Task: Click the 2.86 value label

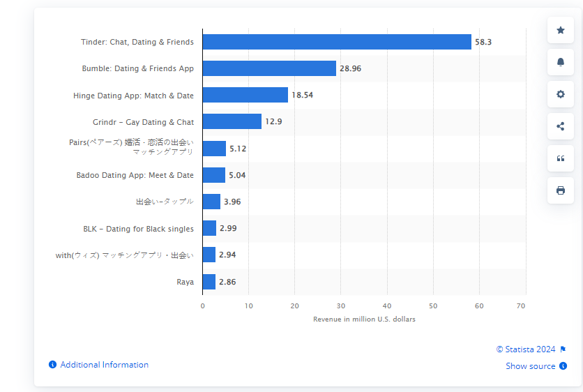Action: pyautogui.click(x=227, y=282)
